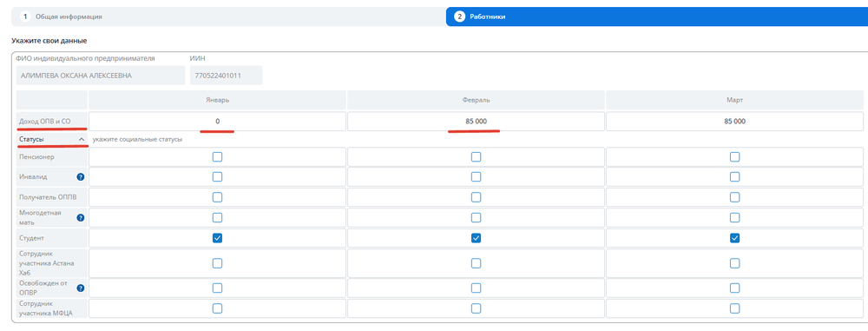The width and height of the screenshot is (868, 331).
Task: Collapse the Статусы section chevron
Action: click(82, 139)
